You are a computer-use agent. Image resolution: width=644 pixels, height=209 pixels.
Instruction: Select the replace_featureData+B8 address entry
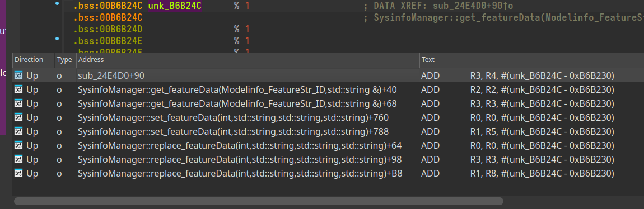pyautogui.click(x=240, y=173)
